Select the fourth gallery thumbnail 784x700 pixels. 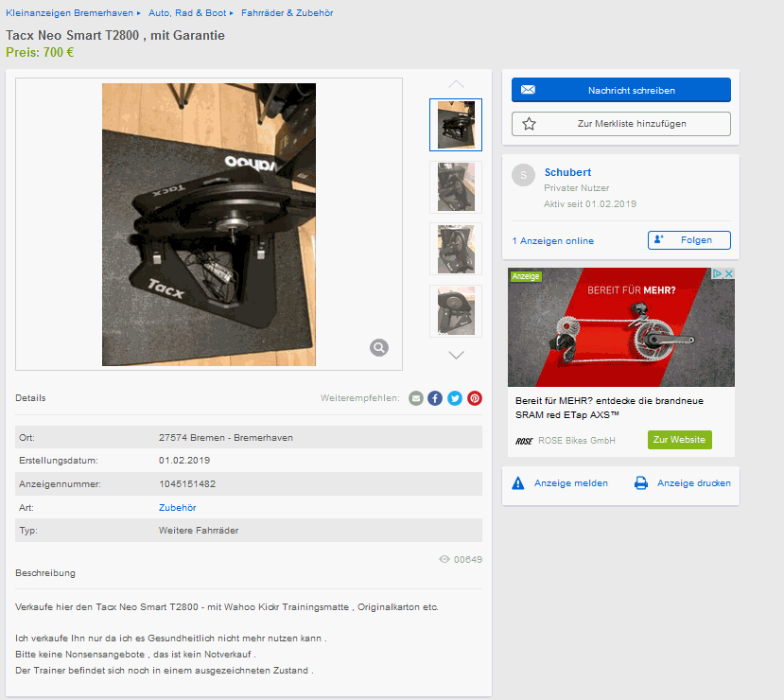point(456,311)
